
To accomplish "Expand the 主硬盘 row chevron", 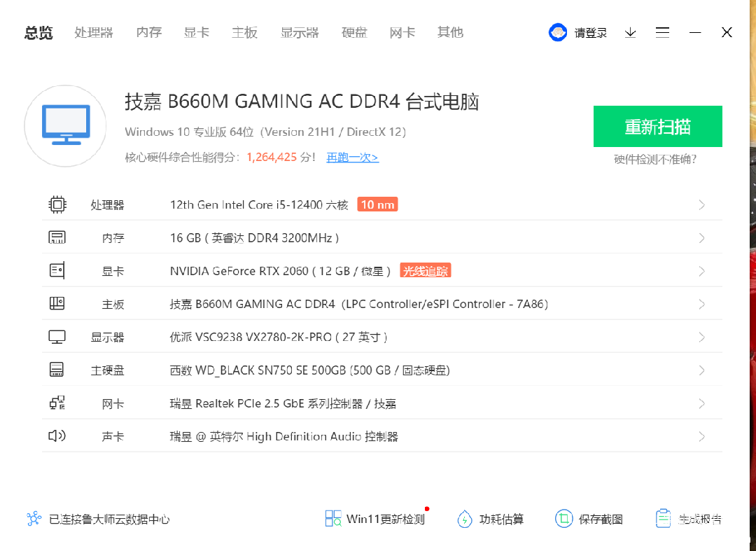I will click(702, 370).
